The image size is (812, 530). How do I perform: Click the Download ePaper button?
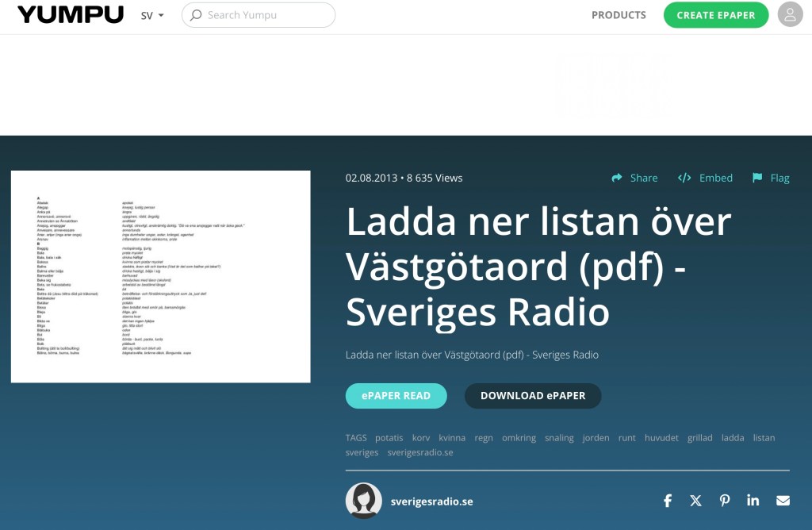[532, 396]
